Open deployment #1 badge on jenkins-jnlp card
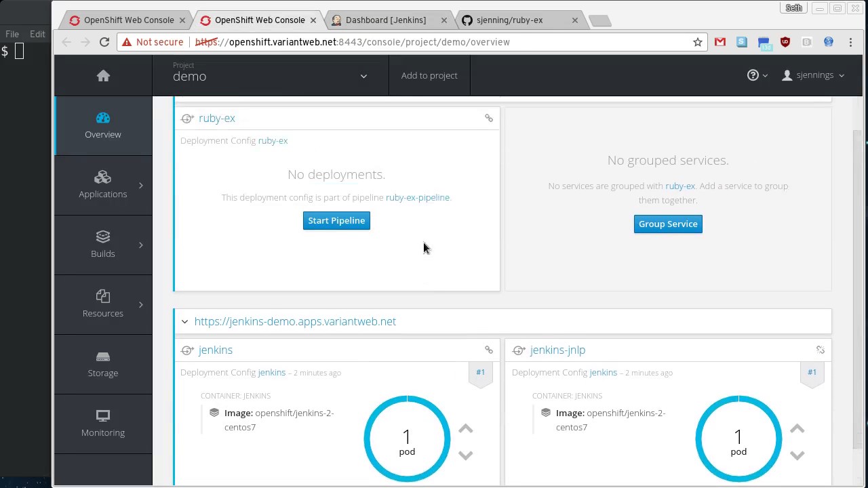868x488 pixels. coord(812,373)
